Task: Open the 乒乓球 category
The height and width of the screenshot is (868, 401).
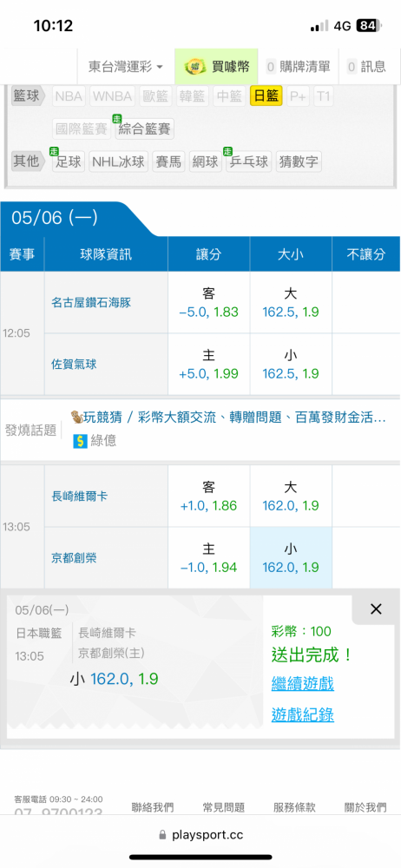Action: pyautogui.click(x=249, y=161)
